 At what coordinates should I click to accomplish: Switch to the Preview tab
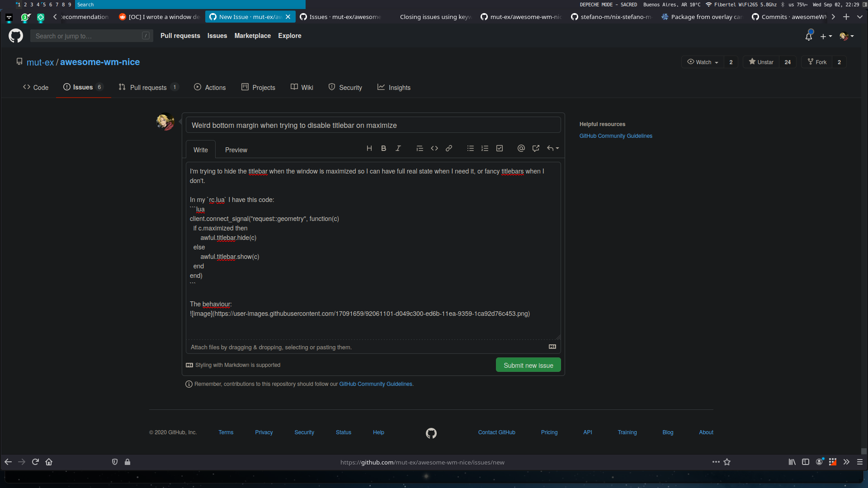[x=236, y=150]
